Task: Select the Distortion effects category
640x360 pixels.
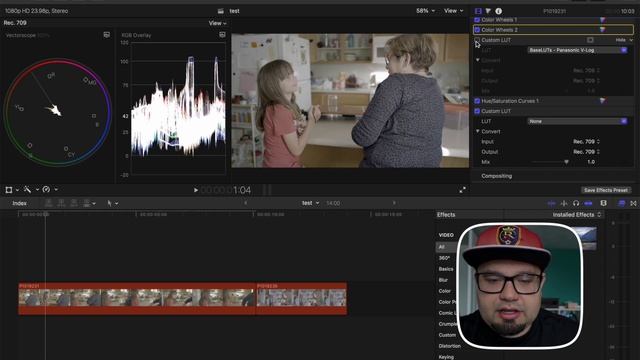Action: 449,346
